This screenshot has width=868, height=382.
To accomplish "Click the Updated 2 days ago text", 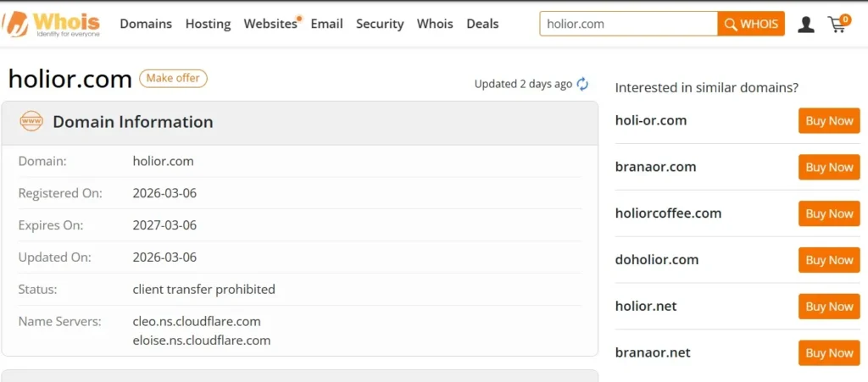I will pyautogui.click(x=523, y=84).
